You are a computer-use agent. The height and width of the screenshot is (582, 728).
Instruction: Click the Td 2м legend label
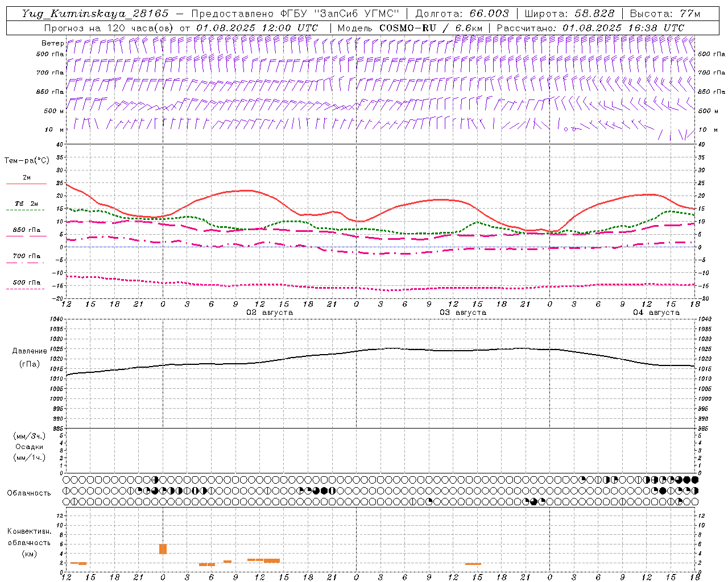pyautogui.click(x=27, y=203)
